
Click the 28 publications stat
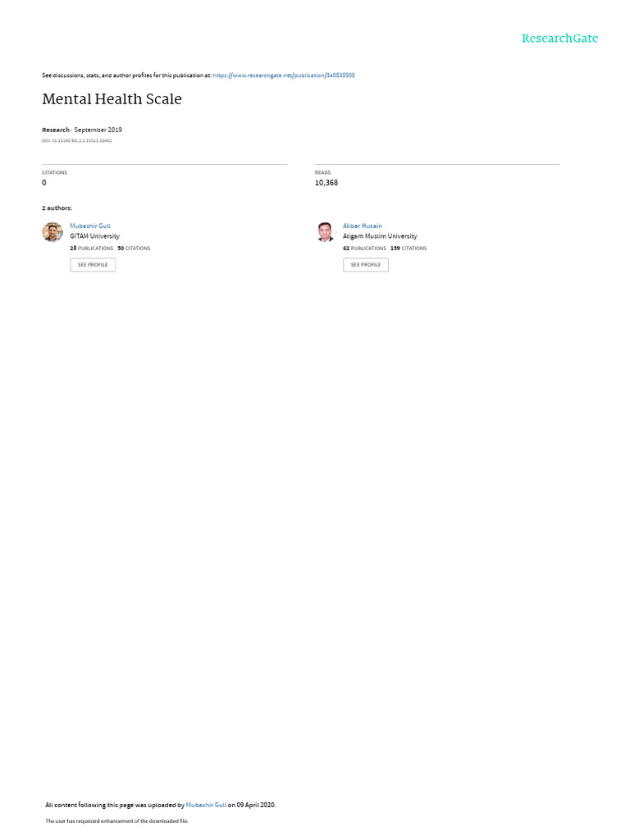pyautogui.click(x=92, y=249)
